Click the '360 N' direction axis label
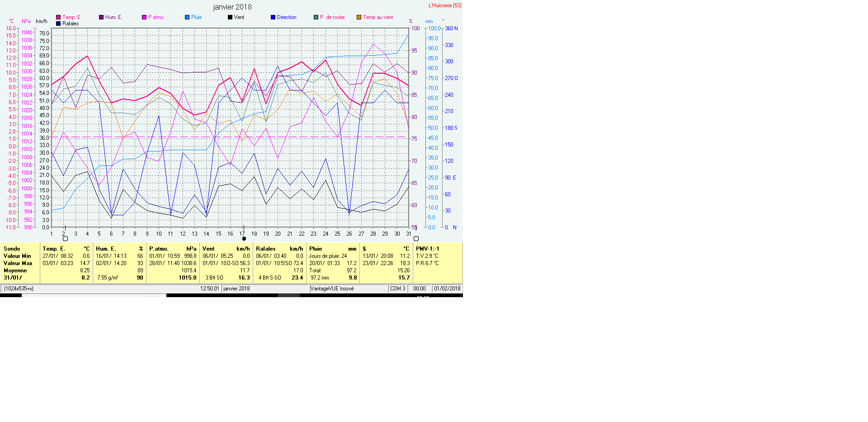 pyautogui.click(x=451, y=28)
